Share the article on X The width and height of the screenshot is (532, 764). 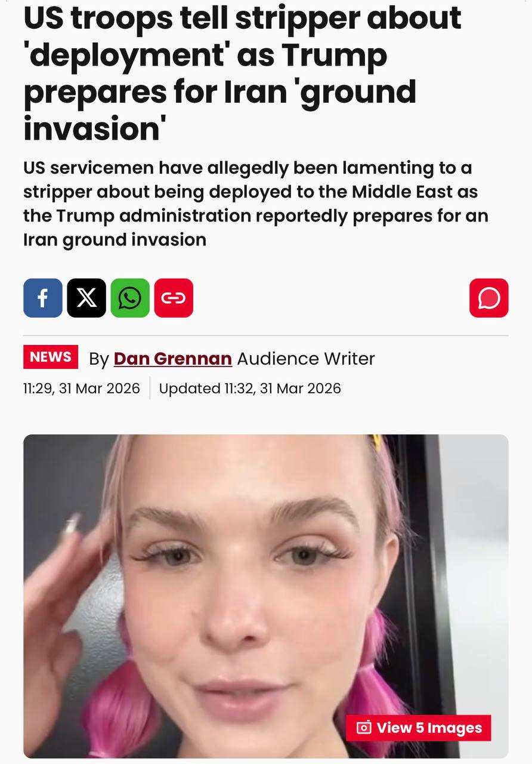coord(86,298)
